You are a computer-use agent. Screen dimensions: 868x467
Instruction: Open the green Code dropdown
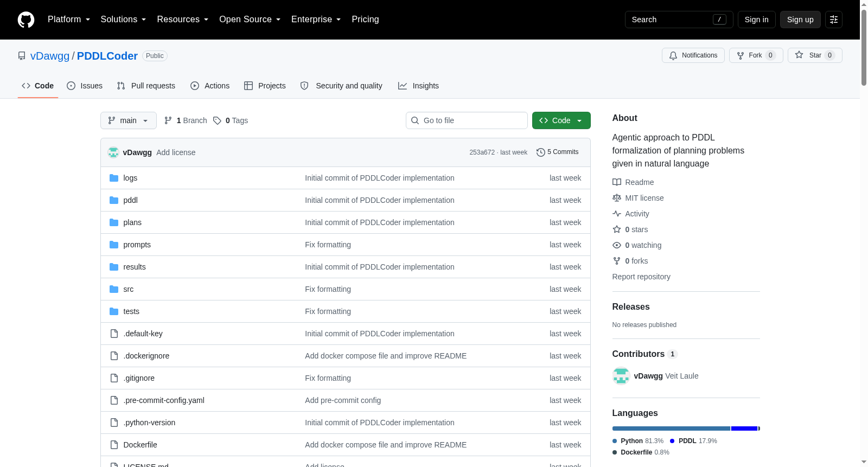coord(561,120)
